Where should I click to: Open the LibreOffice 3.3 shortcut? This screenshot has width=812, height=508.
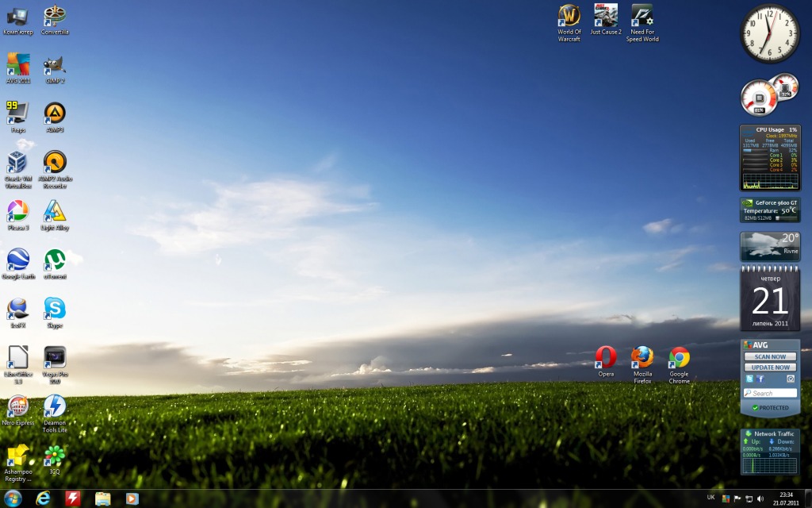[x=17, y=365]
